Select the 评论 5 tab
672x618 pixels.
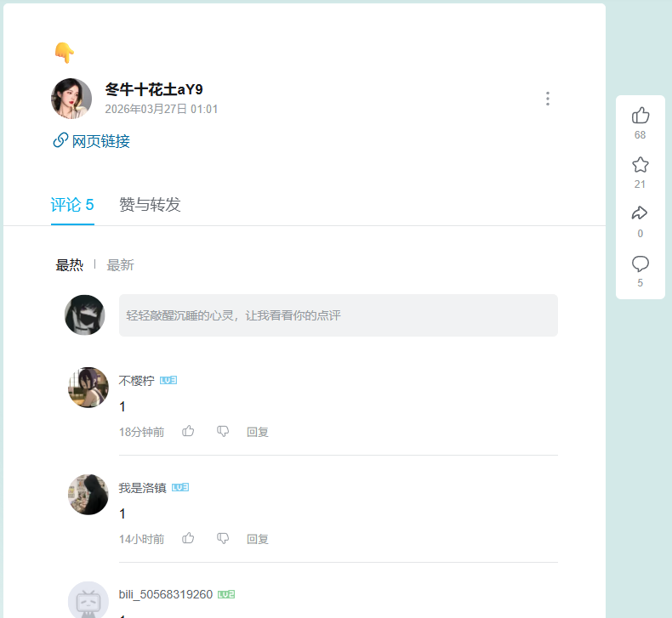[x=72, y=205]
